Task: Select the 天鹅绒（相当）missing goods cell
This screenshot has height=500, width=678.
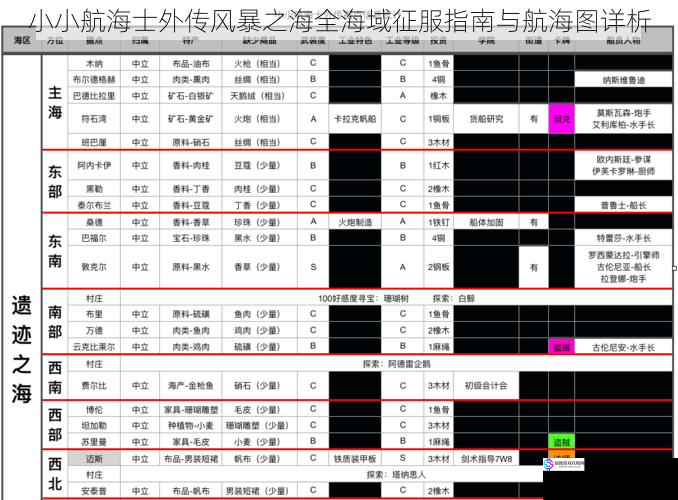Action: (x=259, y=96)
